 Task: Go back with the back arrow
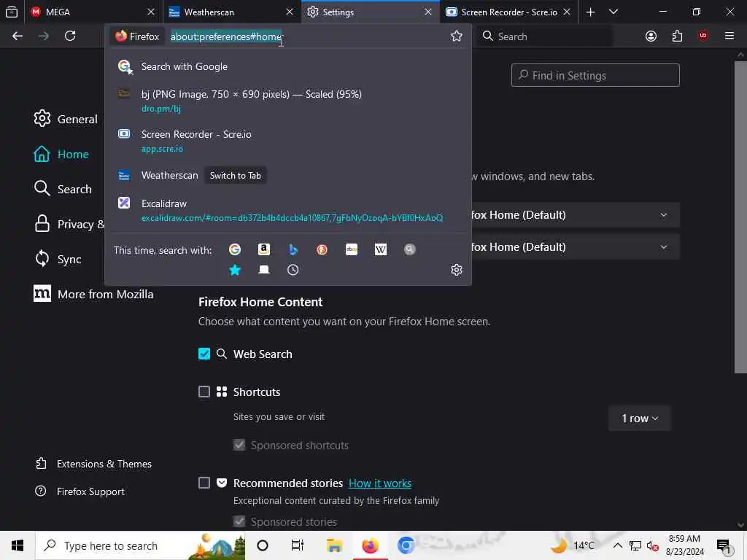click(18, 36)
